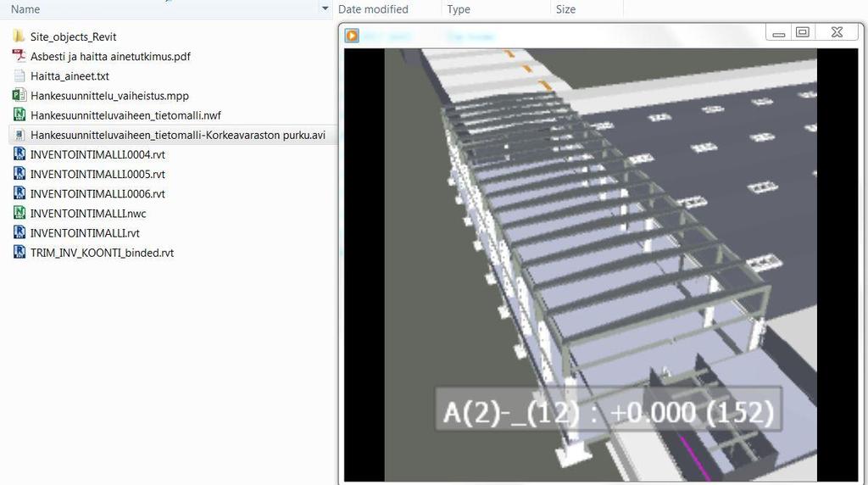The height and width of the screenshot is (485, 868).
Task: Click the Revit icon of INVENTOINTIMALLI.0004.rvt
Action: [19, 154]
